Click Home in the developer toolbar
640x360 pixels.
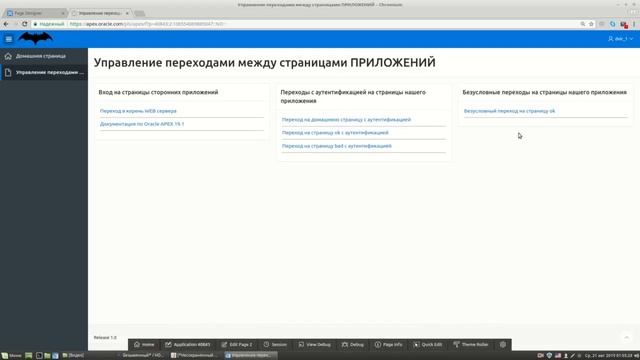coord(144,344)
